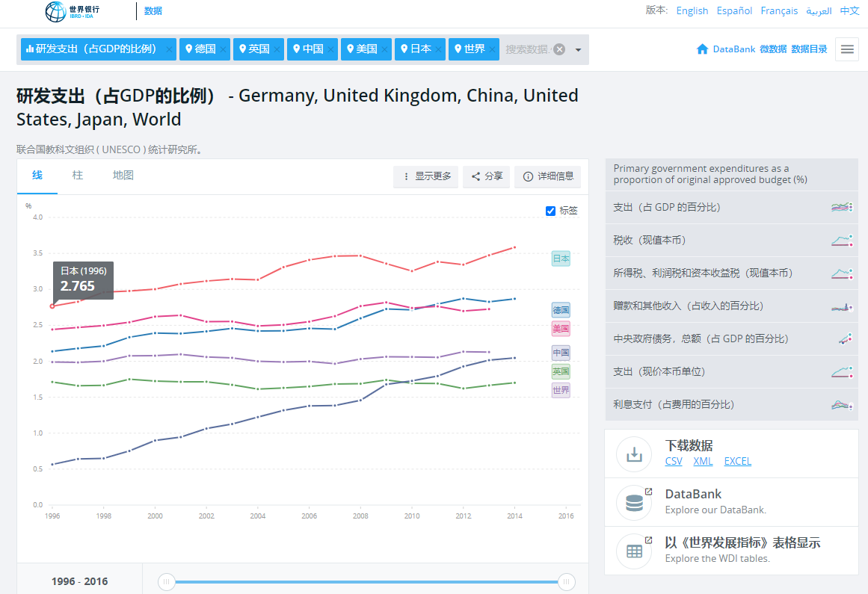This screenshot has width=868, height=594.
Task: Remove the 日本 country tag
Action: tap(438, 49)
